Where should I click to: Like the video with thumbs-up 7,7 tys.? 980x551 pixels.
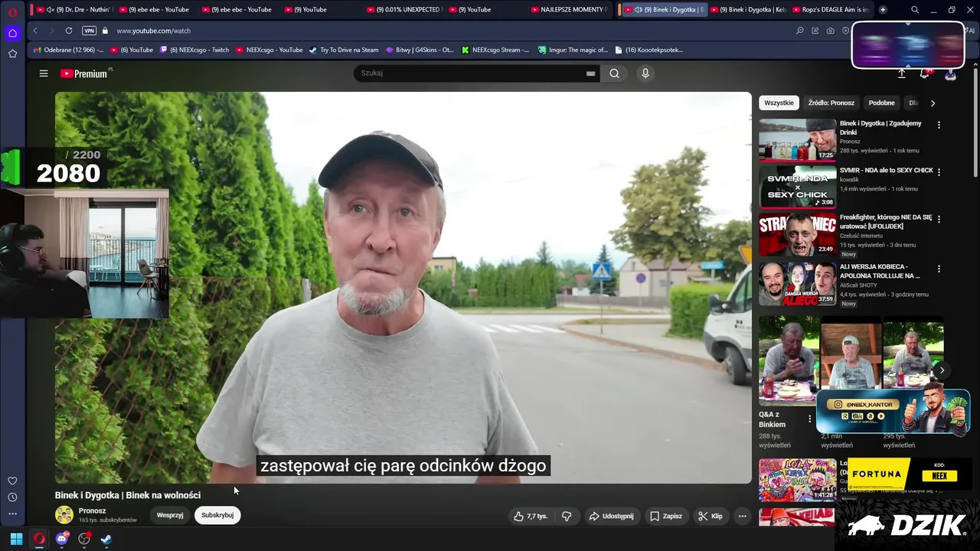(x=531, y=517)
